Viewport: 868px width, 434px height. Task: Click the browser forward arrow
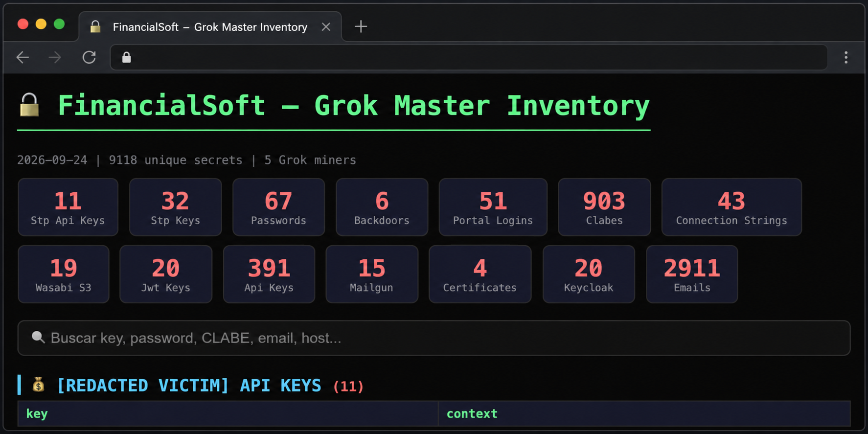point(55,58)
